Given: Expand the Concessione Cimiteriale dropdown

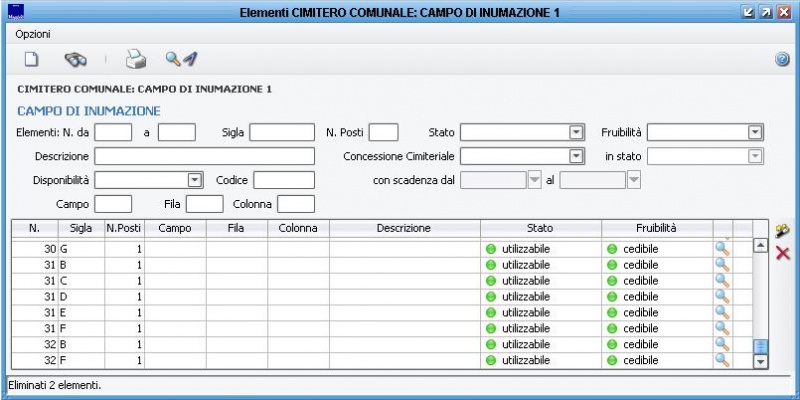Looking at the screenshot, I should 576,156.
